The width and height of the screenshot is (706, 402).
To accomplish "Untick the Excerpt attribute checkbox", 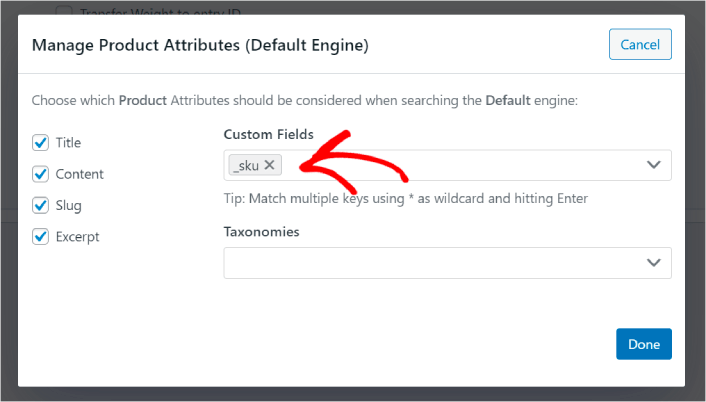I will pyautogui.click(x=41, y=237).
